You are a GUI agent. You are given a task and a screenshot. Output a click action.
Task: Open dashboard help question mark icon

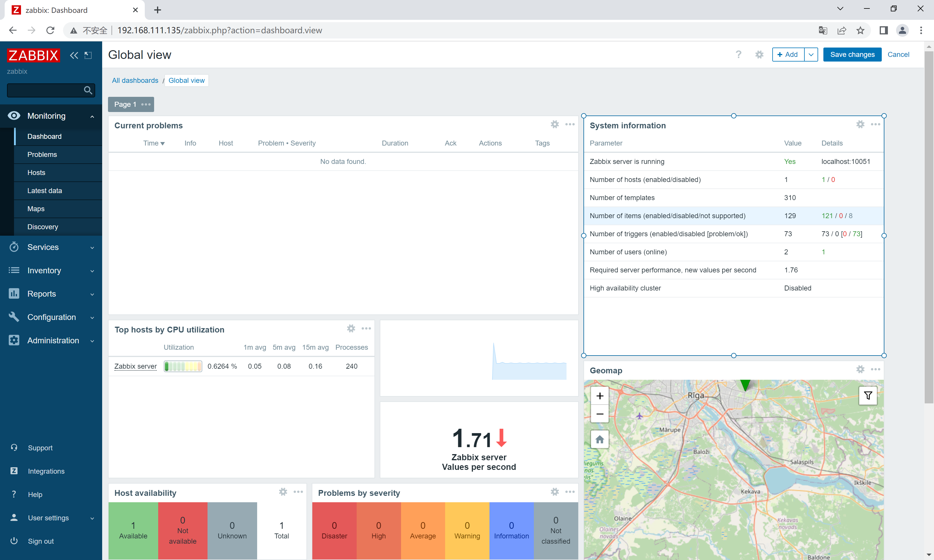pyautogui.click(x=738, y=55)
